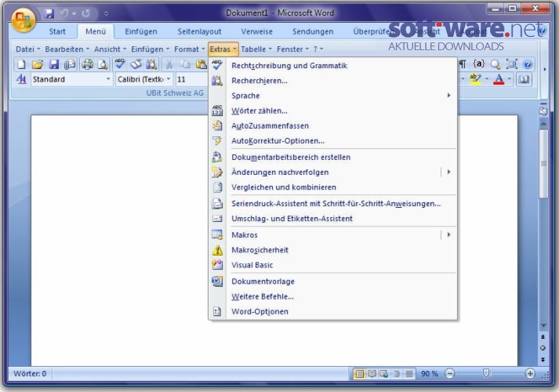Toggle paragraph marks with the pilcrow icon

tap(463, 64)
